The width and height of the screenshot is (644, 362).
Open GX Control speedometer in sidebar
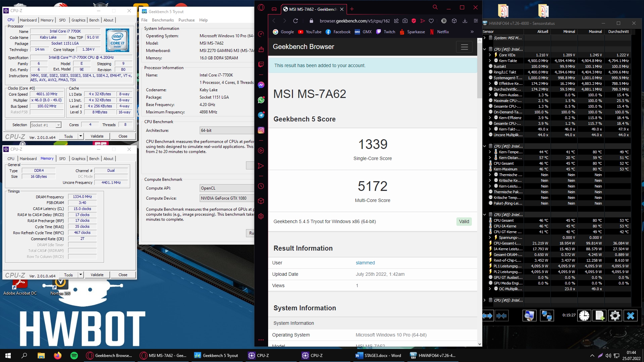(261, 34)
